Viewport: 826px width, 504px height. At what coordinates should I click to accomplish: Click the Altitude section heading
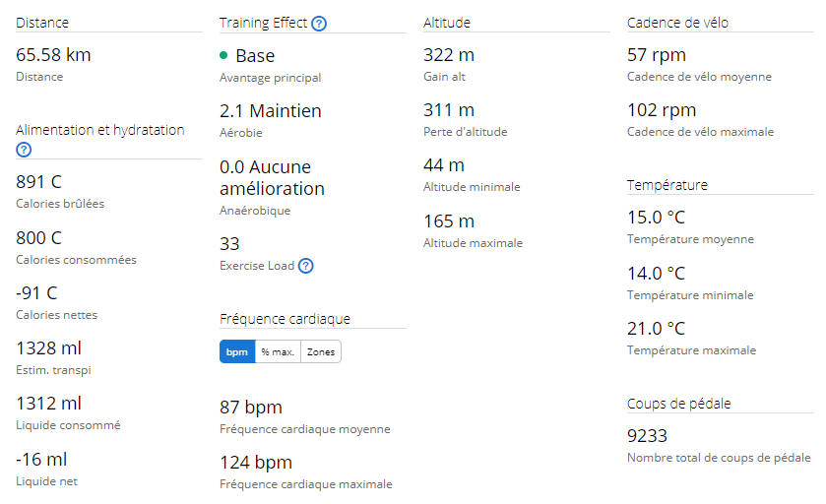tap(447, 24)
